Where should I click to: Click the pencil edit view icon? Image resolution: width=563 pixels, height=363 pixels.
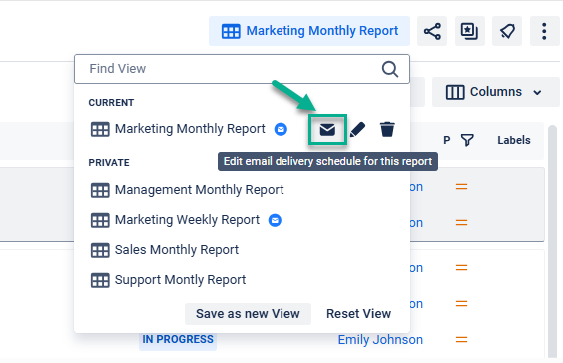[357, 130]
